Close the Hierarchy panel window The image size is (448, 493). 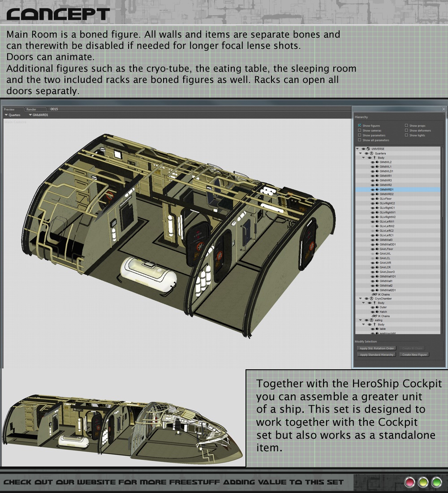pyautogui.click(x=444, y=109)
